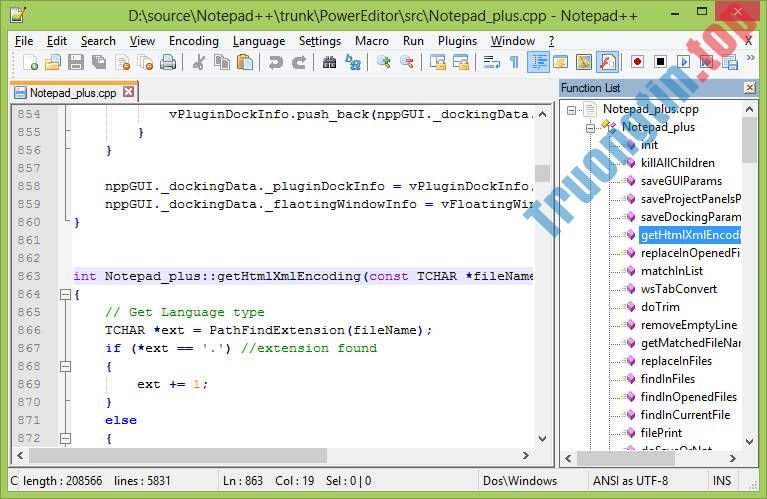Open the Run menu
Image resolution: width=767 pixels, height=499 pixels.
[413, 41]
